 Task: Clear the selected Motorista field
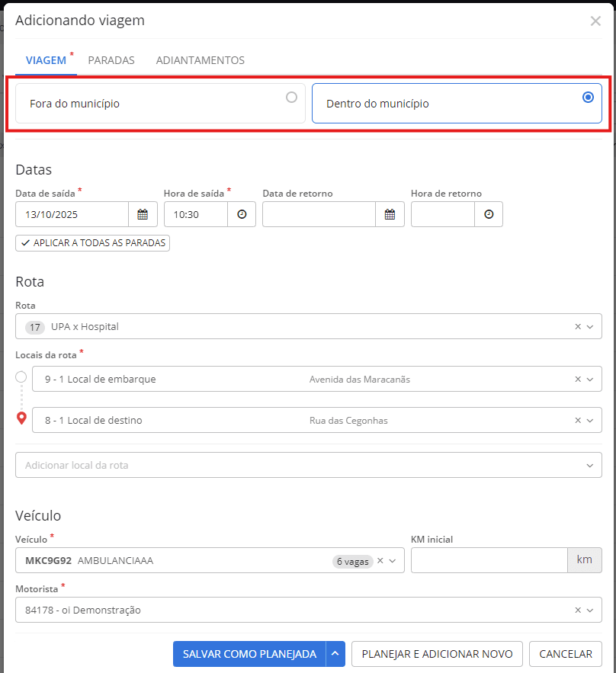pyautogui.click(x=578, y=610)
